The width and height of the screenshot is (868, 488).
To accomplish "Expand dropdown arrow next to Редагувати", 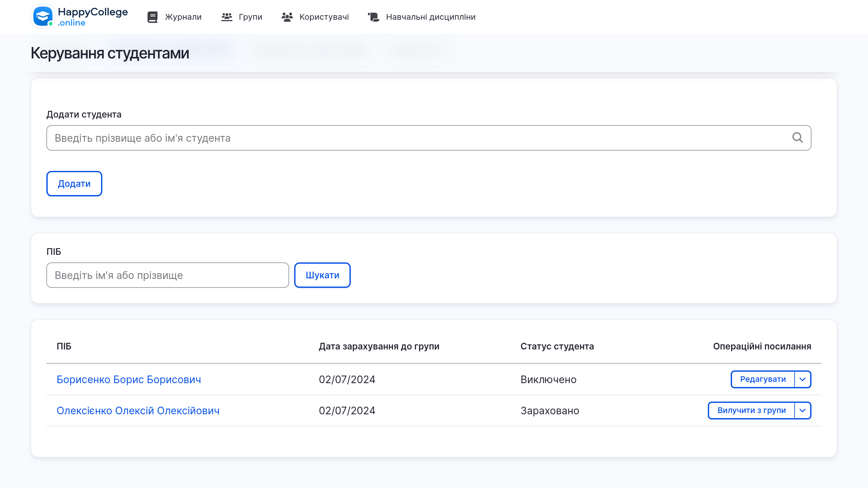I will click(x=803, y=379).
